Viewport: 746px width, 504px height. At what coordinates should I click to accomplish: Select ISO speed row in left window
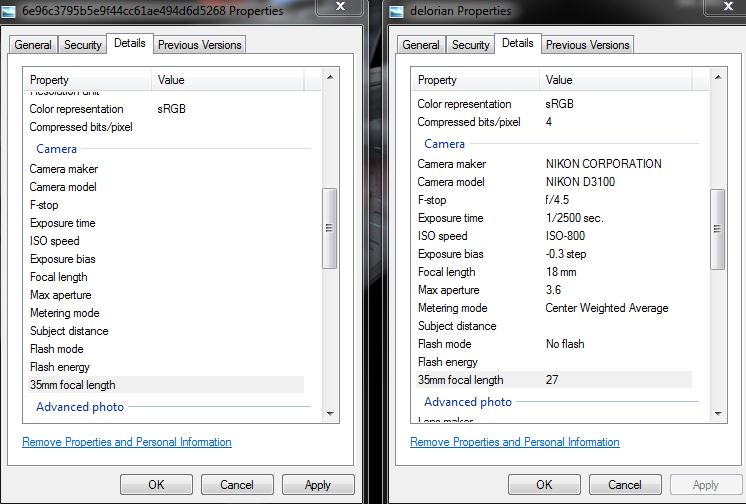166,241
